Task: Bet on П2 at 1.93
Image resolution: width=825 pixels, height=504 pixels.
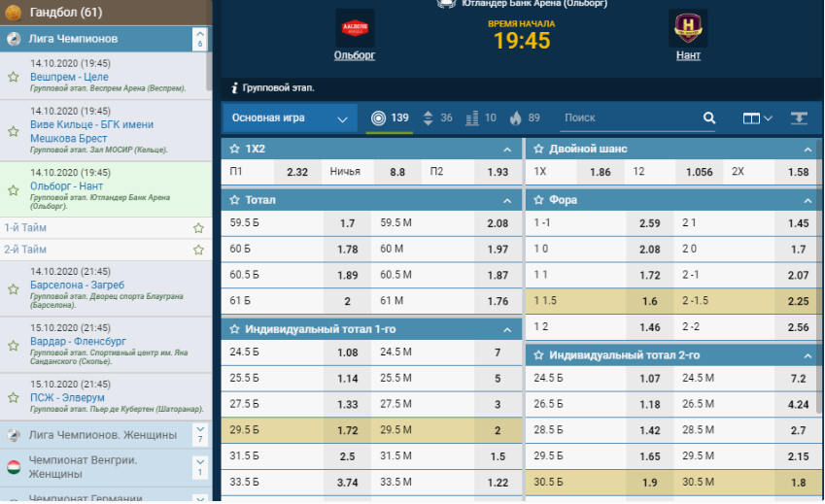Action: point(498,172)
